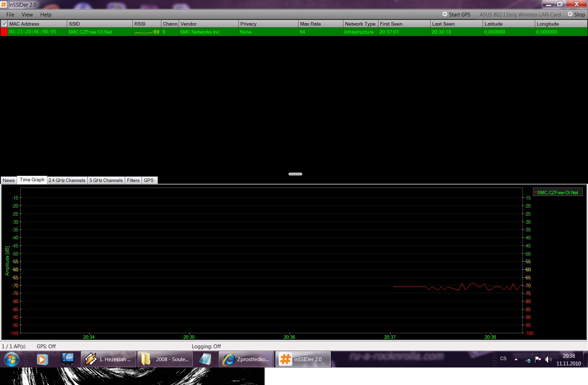Open the Action Center flag icon

pos(538,359)
